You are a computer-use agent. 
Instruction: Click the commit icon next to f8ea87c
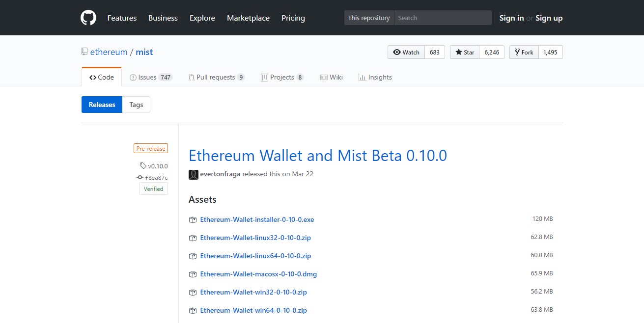[140, 178]
